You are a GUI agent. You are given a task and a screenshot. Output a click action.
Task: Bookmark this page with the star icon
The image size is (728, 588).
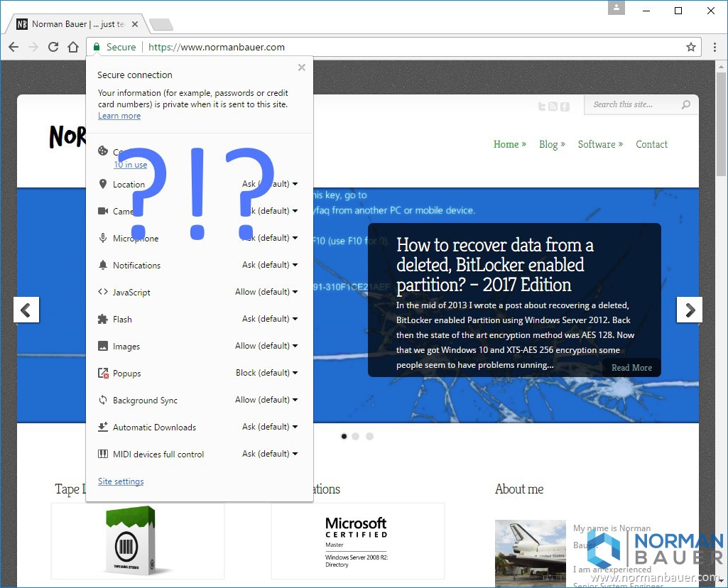point(691,47)
